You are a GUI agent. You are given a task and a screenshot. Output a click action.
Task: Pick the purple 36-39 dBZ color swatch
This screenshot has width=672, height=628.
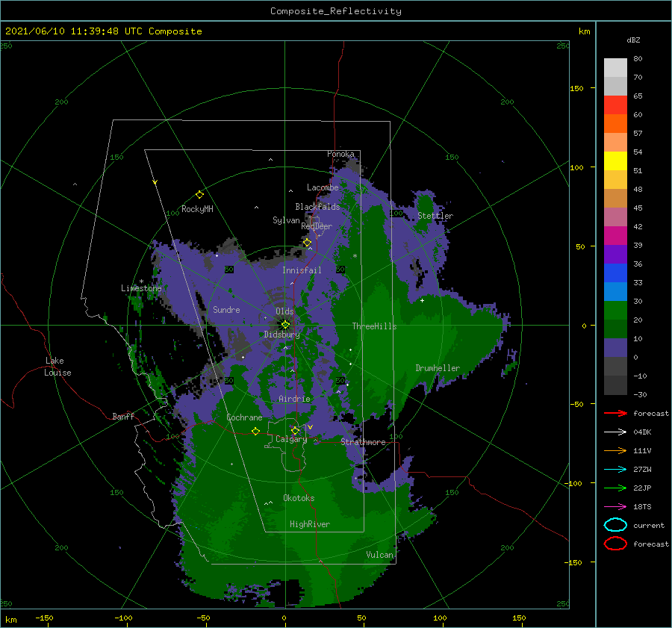[615, 255]
